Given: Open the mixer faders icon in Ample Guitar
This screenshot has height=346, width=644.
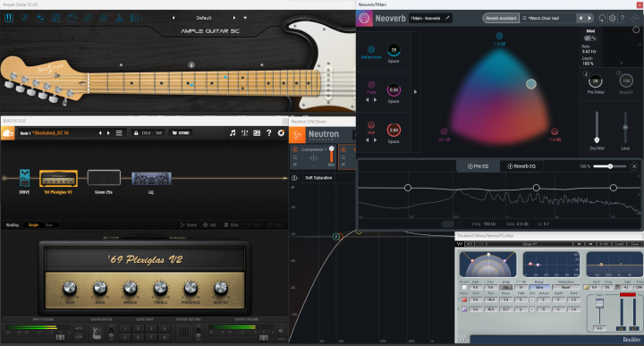Looking at the screenshot, I should (x=88, y=18).
